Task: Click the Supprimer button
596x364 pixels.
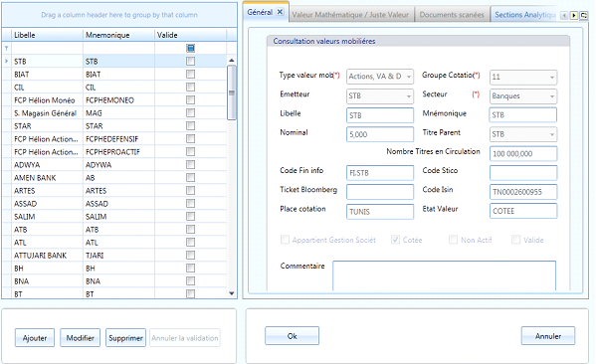Action: pyautogui.click(x=125, y=338)
